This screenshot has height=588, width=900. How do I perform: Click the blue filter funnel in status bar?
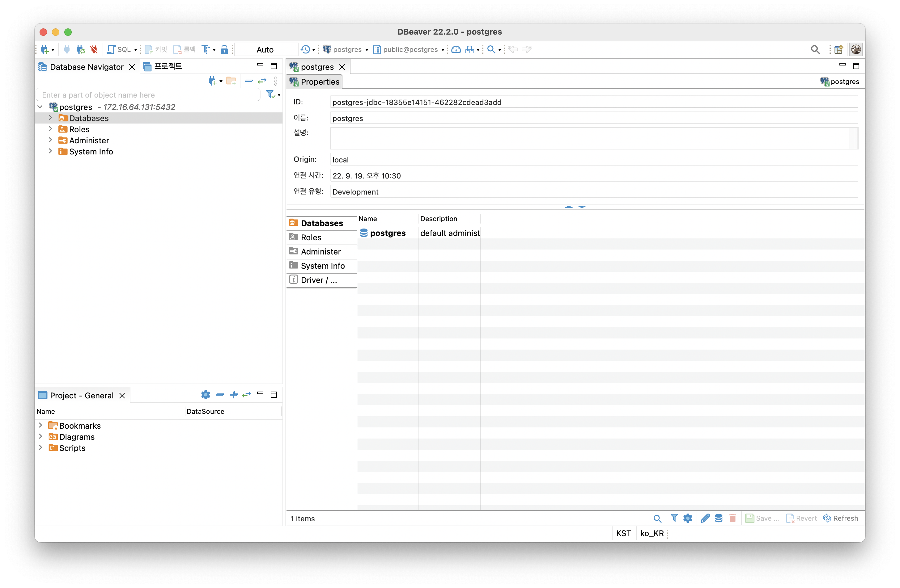click(674, 518)
